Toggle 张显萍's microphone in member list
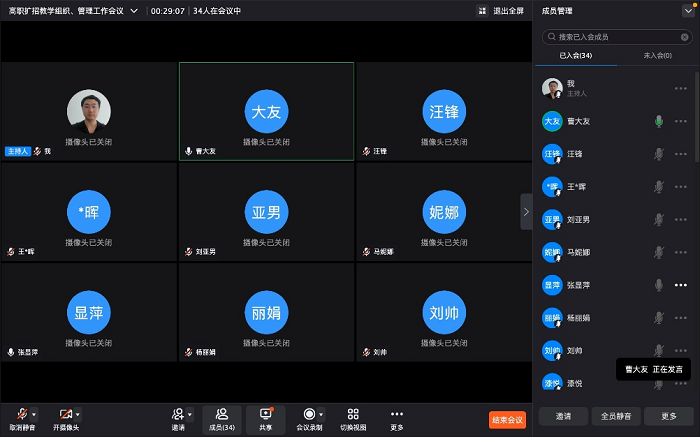 (x=657, y=285)
